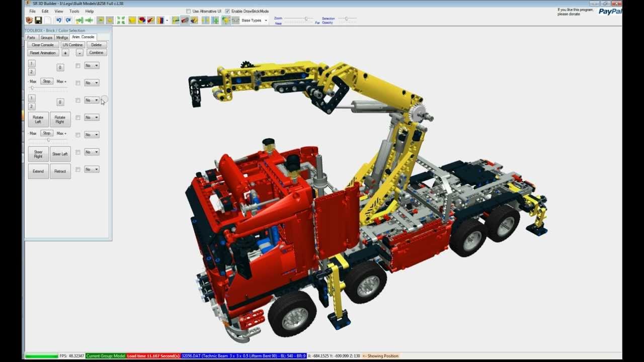Open the No dropdown in Extend row

pos(92,169)
